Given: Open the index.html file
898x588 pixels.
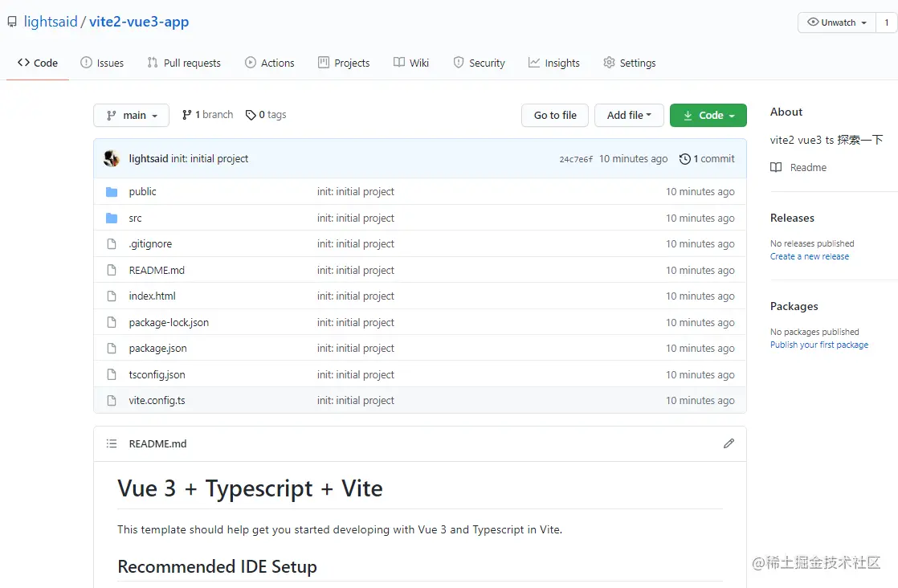Looking at the screenshot, I should tap(153, 296).
